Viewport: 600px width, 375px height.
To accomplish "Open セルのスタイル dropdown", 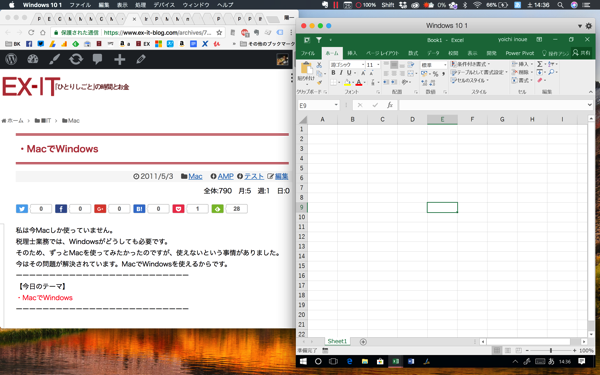I will (470, 80).
